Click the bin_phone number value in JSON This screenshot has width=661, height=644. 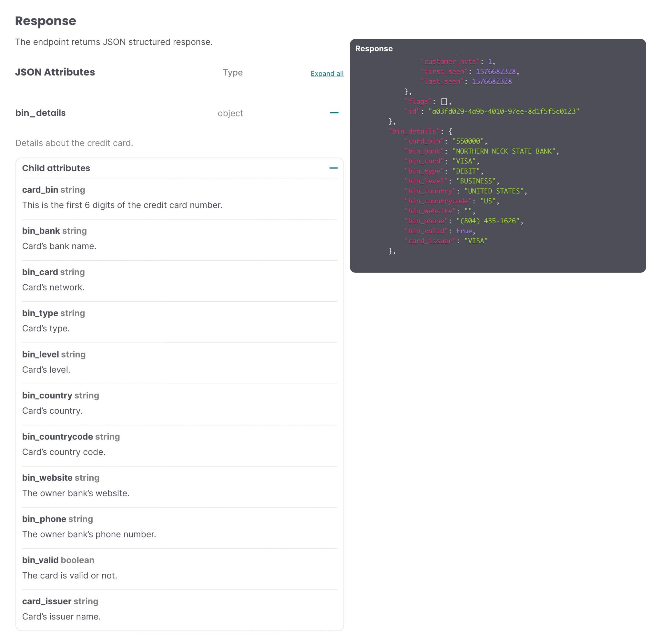(487, 221)
